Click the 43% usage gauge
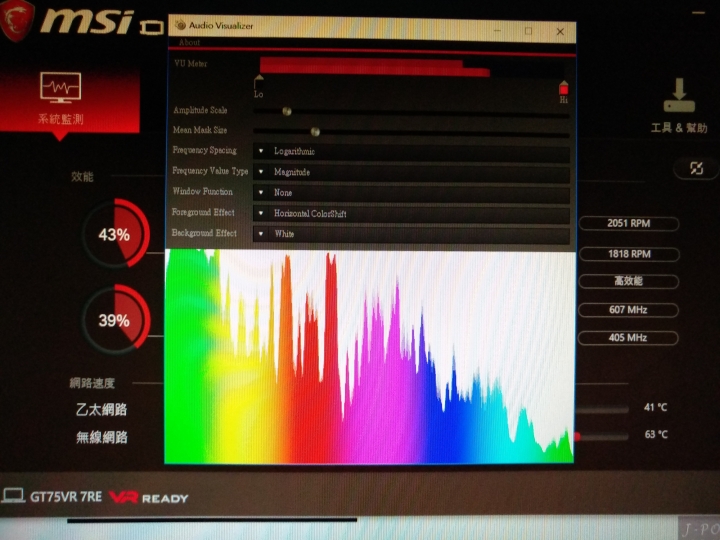This screenshot has width=720, height=540. [x=115, y=233]
